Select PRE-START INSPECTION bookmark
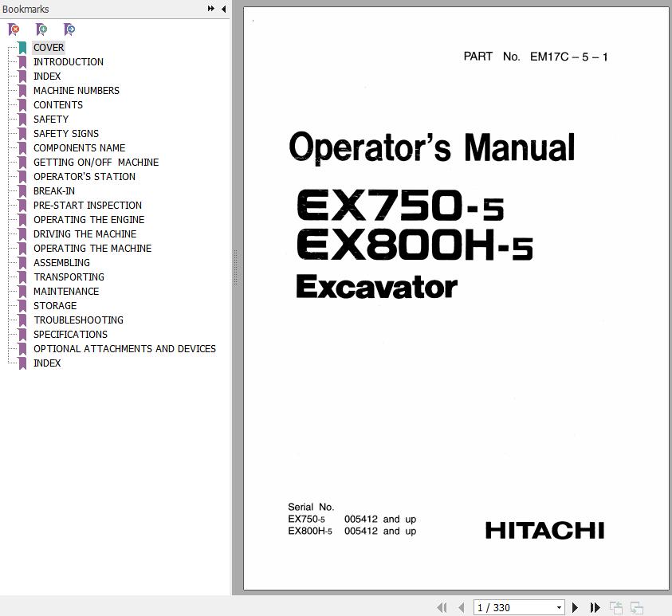Image resolution: width=672 pixels, height=616 pixels. pos(88,205)
